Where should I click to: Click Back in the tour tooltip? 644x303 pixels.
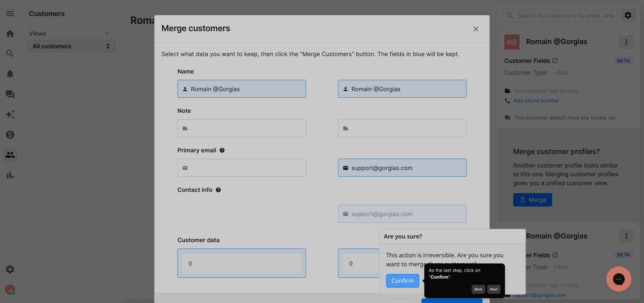click(478, 289)
